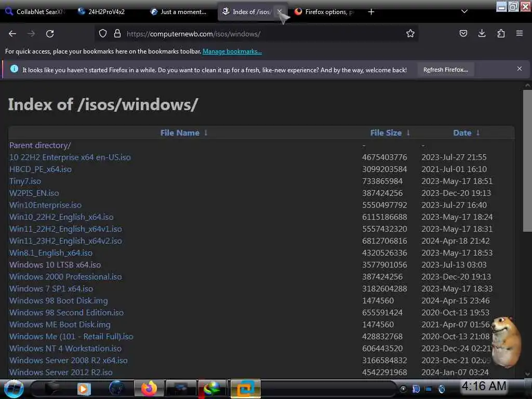Image resolution: width=532 pixels, height=399 pixels.
Task: Download Windows NT 4 Workstation.iso
Action: pyautogui.click(x=65, y=349)
